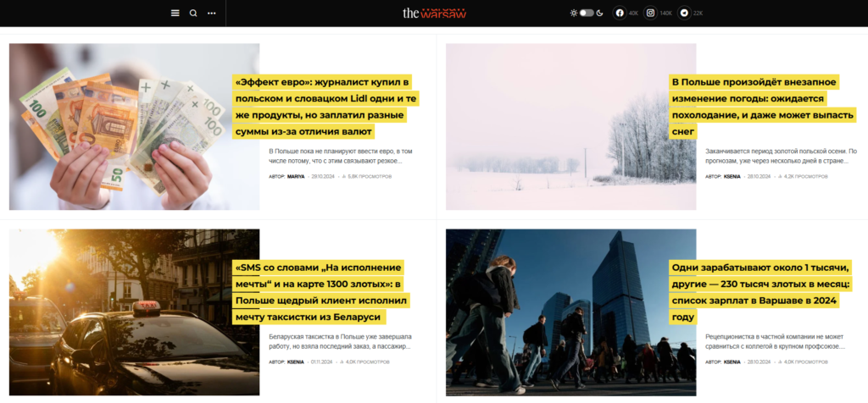Click the skyscrapers pedestrians thumbnail
The height and width of the screenshot is (403, 868).
pyautogui.click(x=570, y=312)
